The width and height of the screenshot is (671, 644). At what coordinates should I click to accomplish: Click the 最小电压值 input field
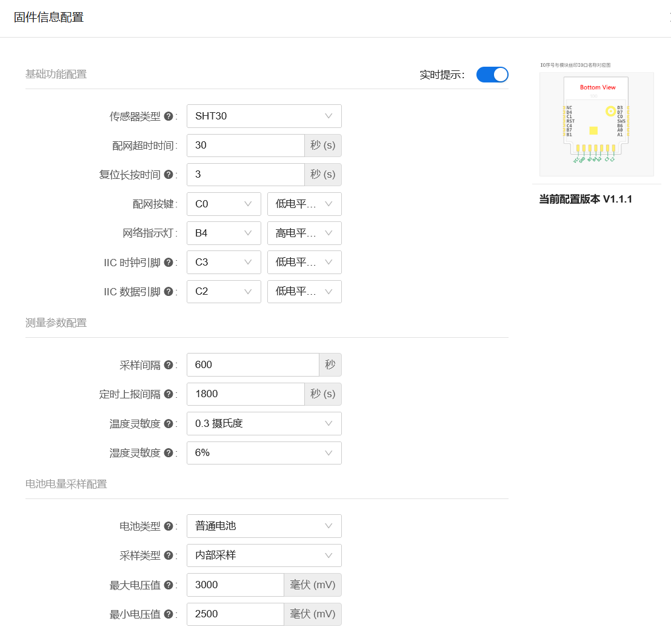pos(235,614)
